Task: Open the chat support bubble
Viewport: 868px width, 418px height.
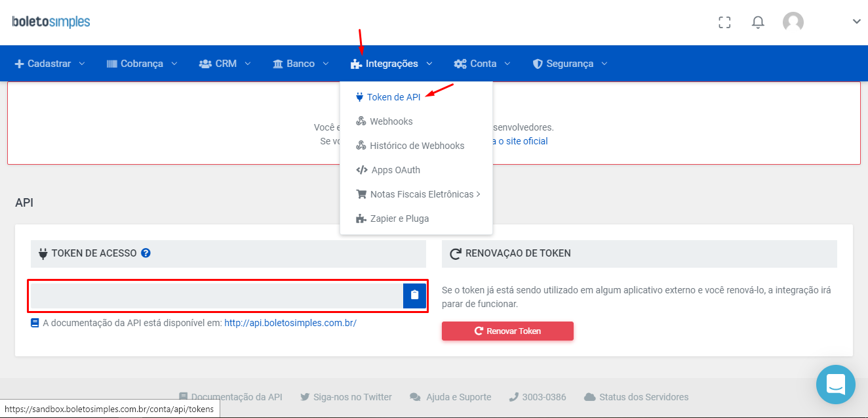Action: click(x=835, y=385)
